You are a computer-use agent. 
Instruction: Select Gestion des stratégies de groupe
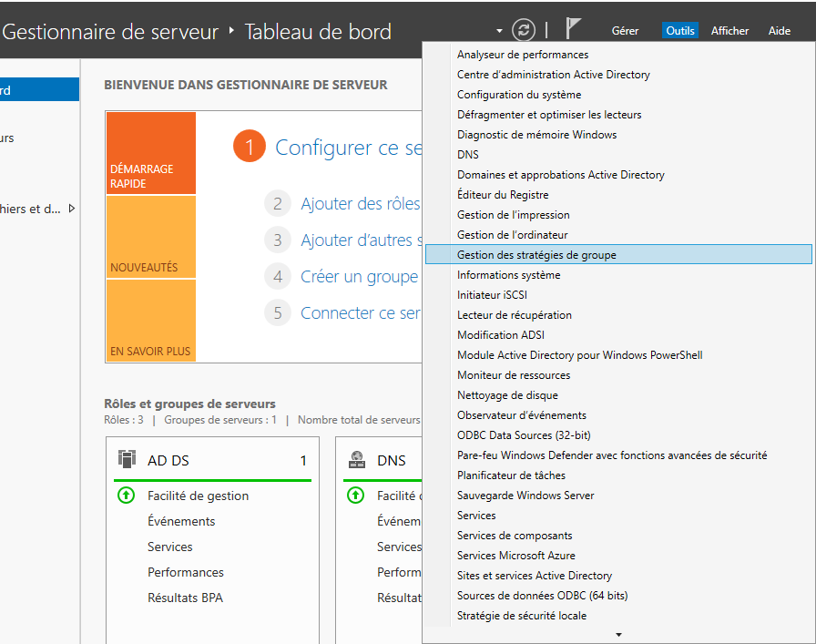(x=536, y=255)
